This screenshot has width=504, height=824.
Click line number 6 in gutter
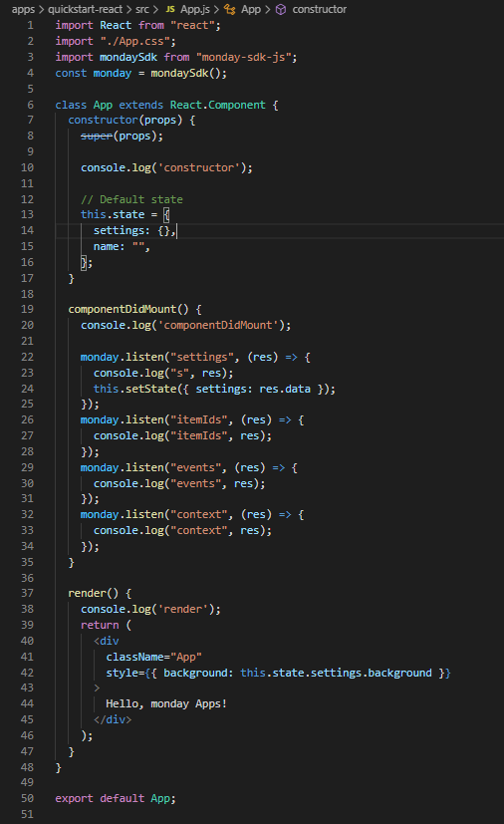pos(31,105)
